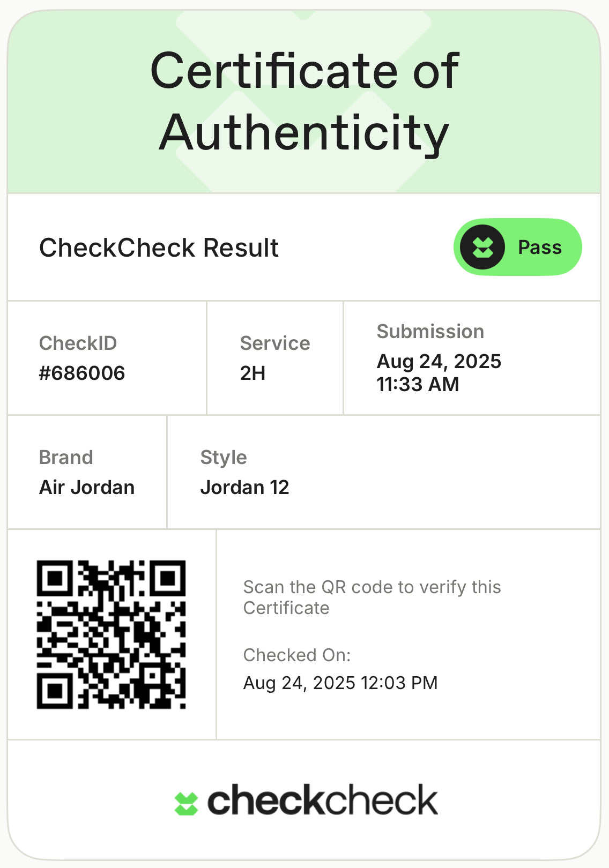The width and height of the screenshot is (609, 868).
Task: Click the Brand field label
Action: [x=66, y=458]
